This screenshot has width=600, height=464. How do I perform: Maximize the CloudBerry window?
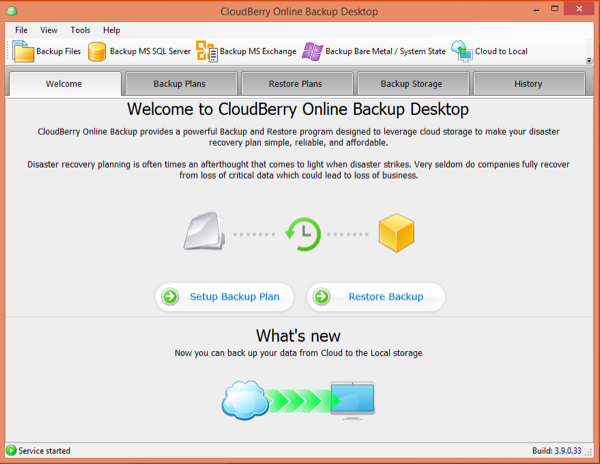pos(554,9)
